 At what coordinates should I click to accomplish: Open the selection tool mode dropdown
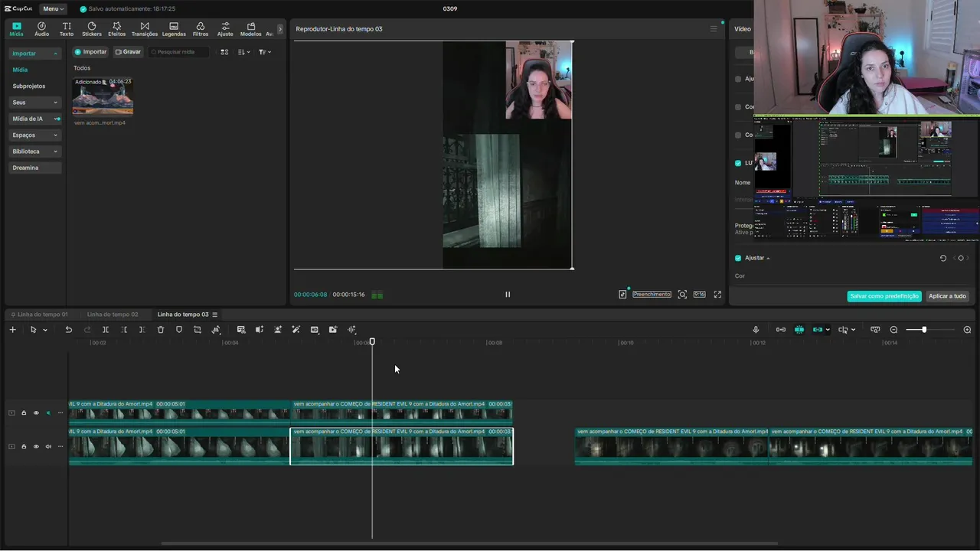click(45, 330)
